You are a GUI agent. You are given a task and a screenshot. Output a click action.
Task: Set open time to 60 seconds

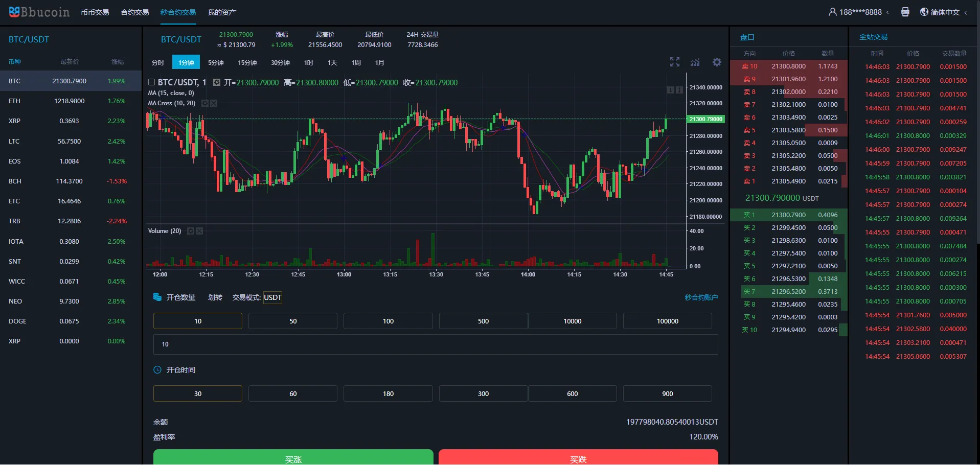[x=293, y=393]
